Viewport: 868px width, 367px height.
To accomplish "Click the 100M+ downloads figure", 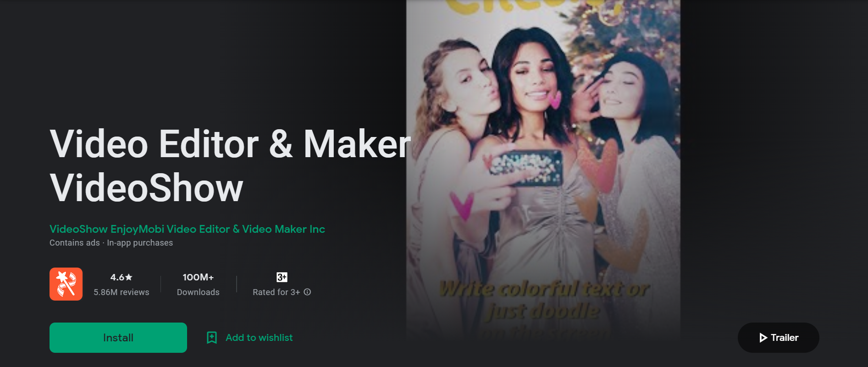I will tap(198, 277).
